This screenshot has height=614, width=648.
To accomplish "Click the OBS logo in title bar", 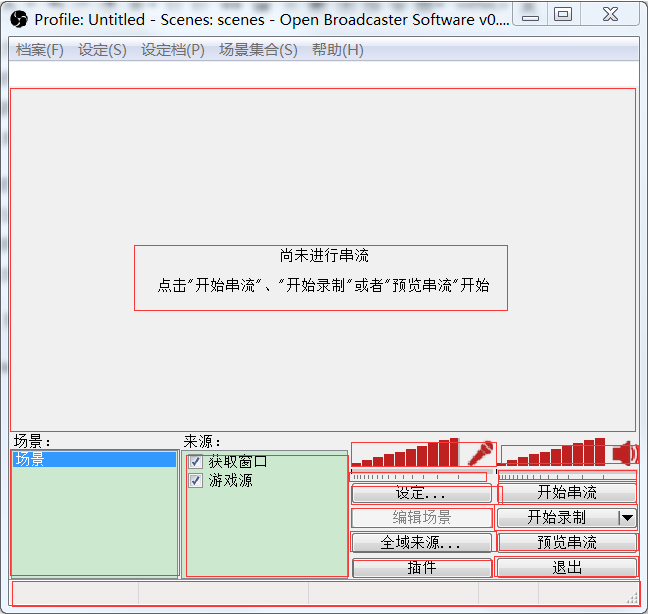I will 19,19.
